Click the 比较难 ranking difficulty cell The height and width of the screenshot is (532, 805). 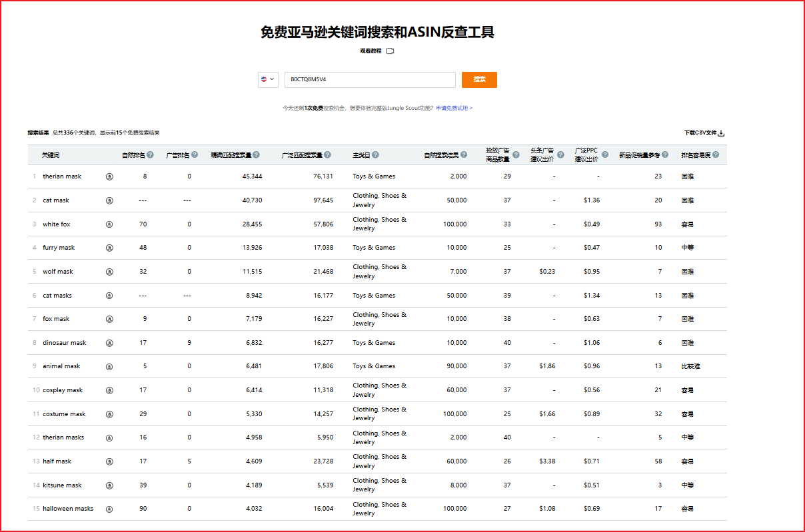(x=691, y=366)
